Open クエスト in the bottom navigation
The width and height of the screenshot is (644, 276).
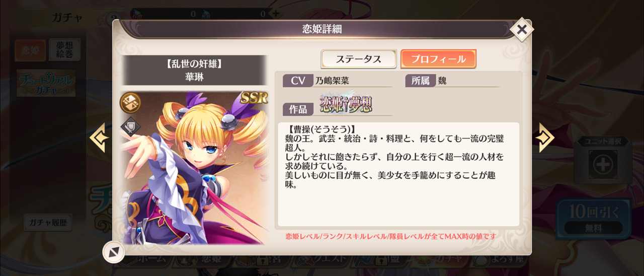coord(326,258)
